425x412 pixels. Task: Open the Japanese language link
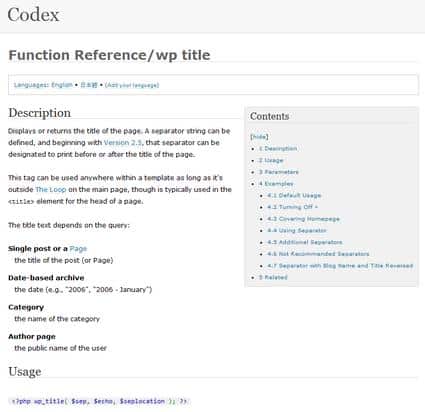89,85
